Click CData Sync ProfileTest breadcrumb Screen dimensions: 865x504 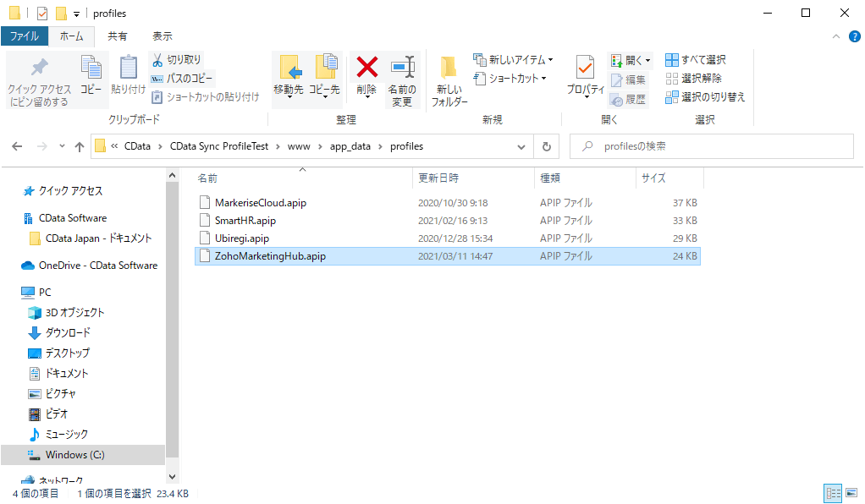tap(219, 146)
